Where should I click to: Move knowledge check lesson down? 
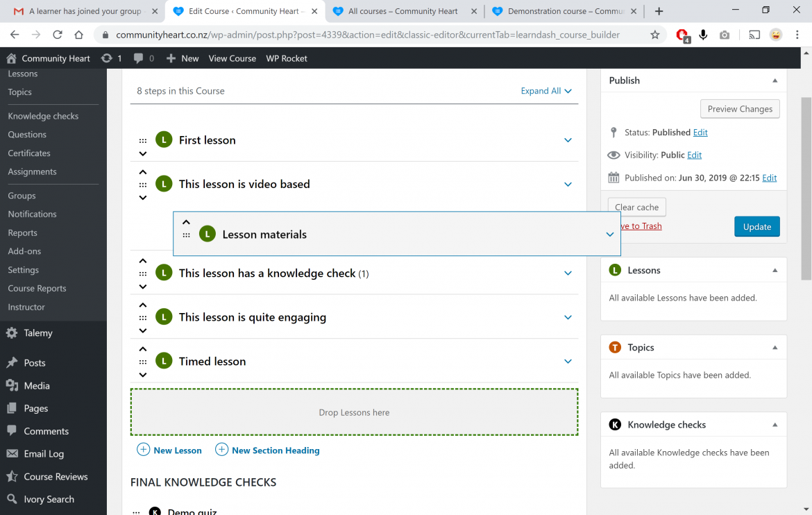click(x=143, y=287)
